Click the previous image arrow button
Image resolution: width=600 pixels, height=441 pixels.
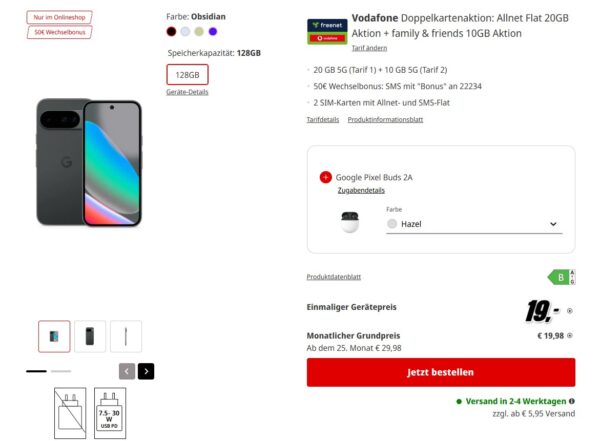(x=127, y=371)
